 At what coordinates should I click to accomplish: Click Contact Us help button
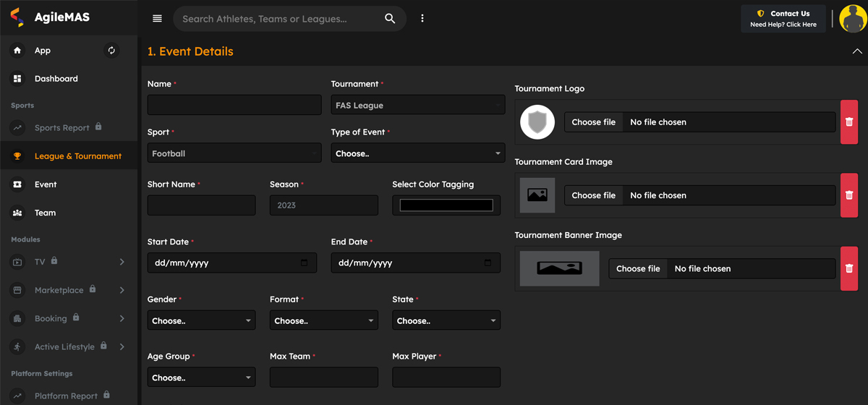click(x=783, y=19)
